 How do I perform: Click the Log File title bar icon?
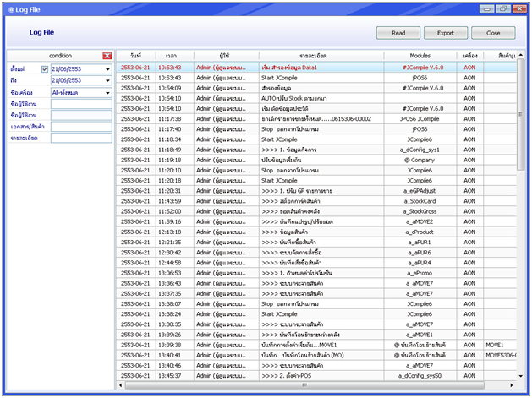coord(10,10)
